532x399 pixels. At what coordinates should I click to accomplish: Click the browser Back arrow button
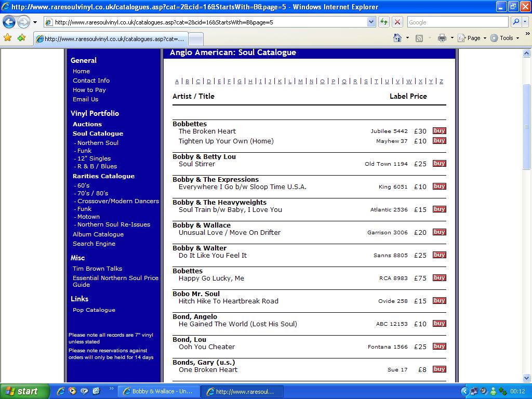pyautogui.click(x=9, y=22)
